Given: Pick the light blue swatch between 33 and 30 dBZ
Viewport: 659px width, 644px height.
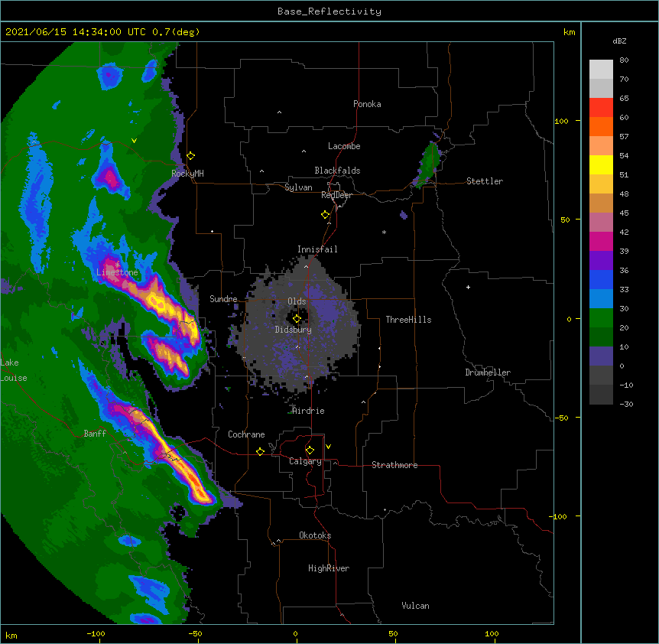Looking at the screenshot, I should (601, 299).
